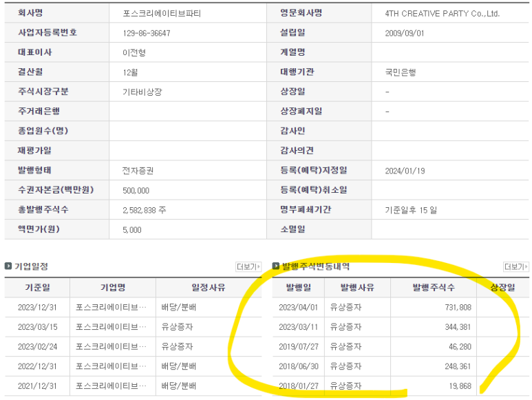
Task: Click the 2023/04/01 issue date cell
Action: coord(298,307)
